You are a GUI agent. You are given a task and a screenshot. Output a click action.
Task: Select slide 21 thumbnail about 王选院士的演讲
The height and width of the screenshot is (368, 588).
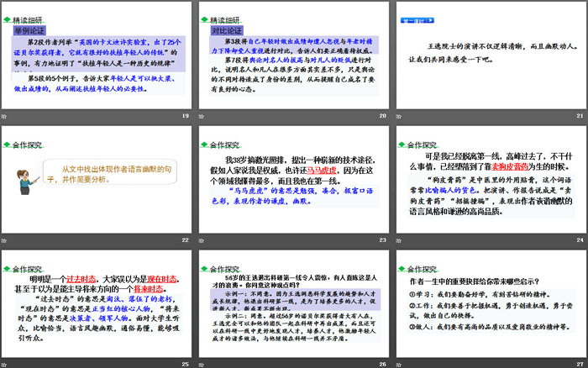(491, 55)
